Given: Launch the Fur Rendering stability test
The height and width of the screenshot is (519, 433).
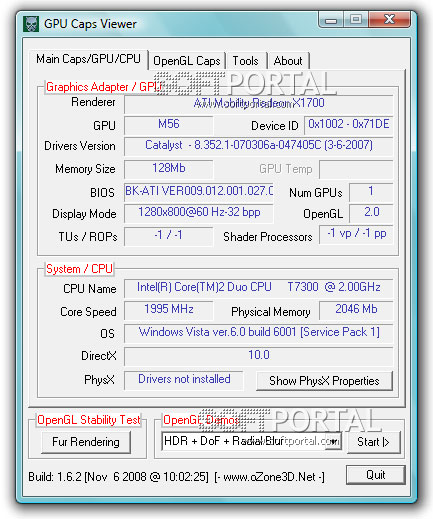Looking at the screenshot, I should (x=86, y=442).
